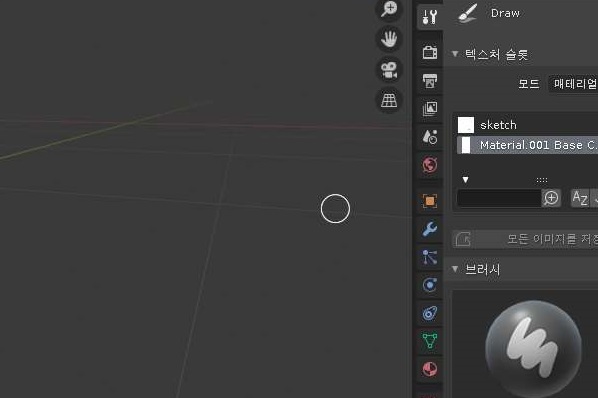Open the Modifiers wrench tab
This screenshot has height=398, width=598.
(x=430, y=229)
